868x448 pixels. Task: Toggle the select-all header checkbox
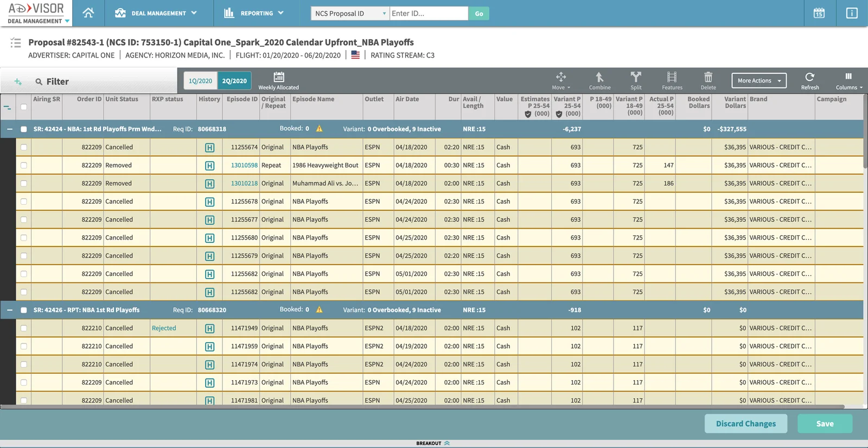tap(23, 106)
